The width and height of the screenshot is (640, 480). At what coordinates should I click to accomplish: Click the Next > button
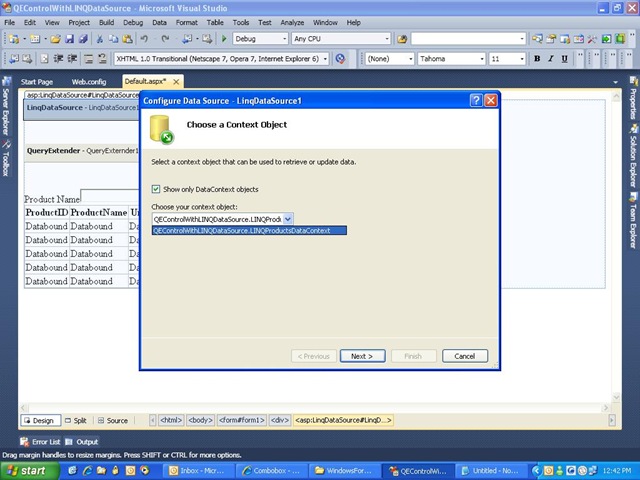(362, 356)
